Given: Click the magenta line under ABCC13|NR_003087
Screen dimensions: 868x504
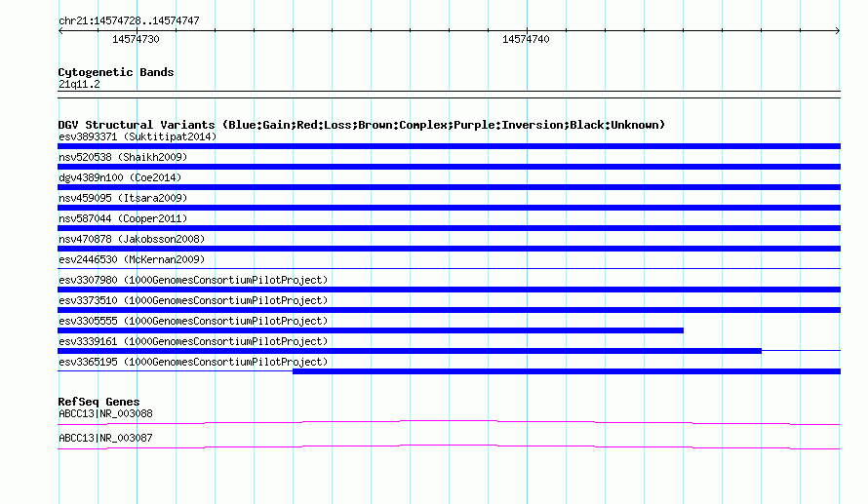Looking at the screenshot, I should click(449, 447).
